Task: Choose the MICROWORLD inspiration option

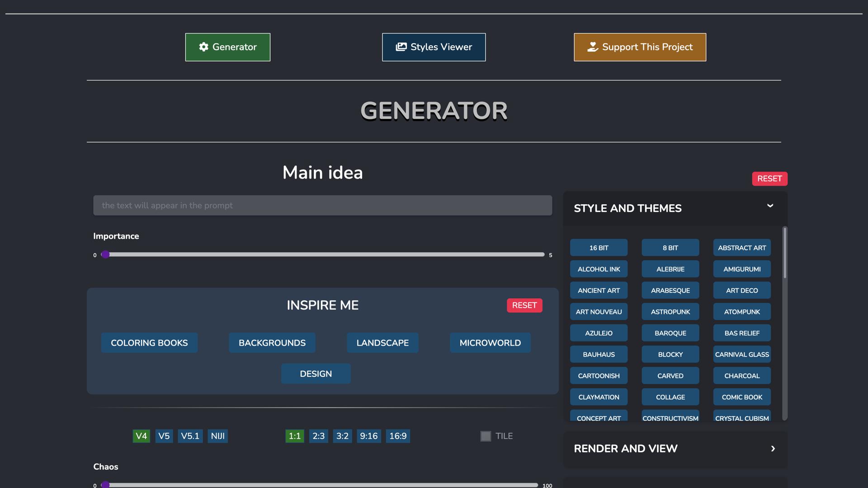Action: pyautogui.click(x=490, y=343)
